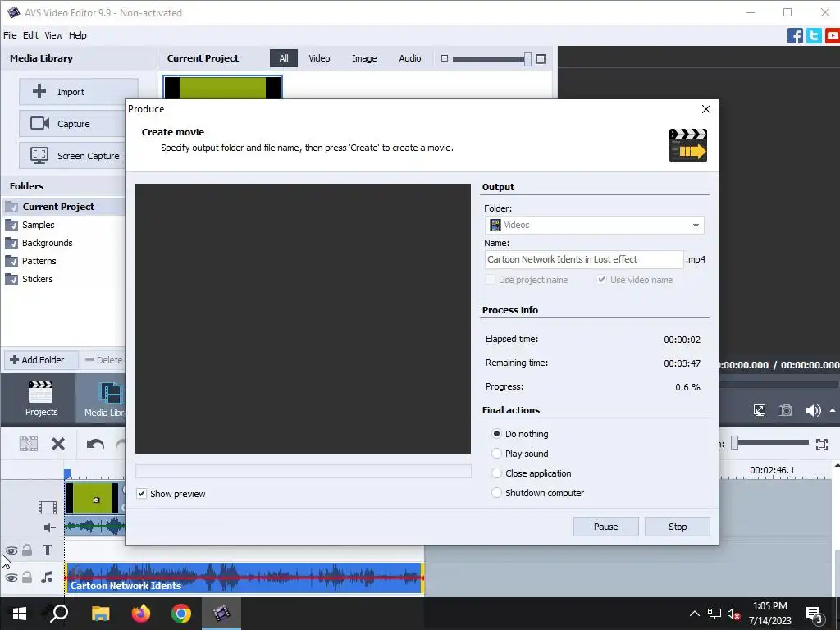Click the zoom-to-fit timeline icon
The width and height of the screenshot is (840, 630).
point(822,444)
